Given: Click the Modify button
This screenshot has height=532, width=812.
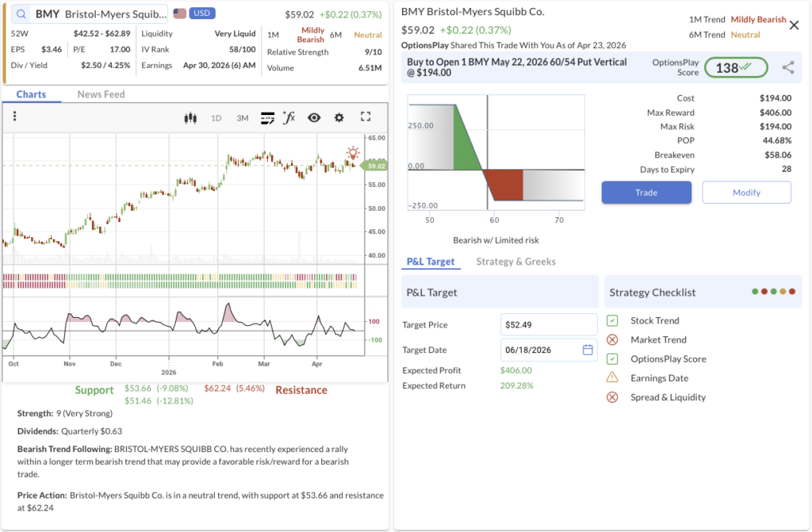Looking at the screenshot, I should pos(746,193).
